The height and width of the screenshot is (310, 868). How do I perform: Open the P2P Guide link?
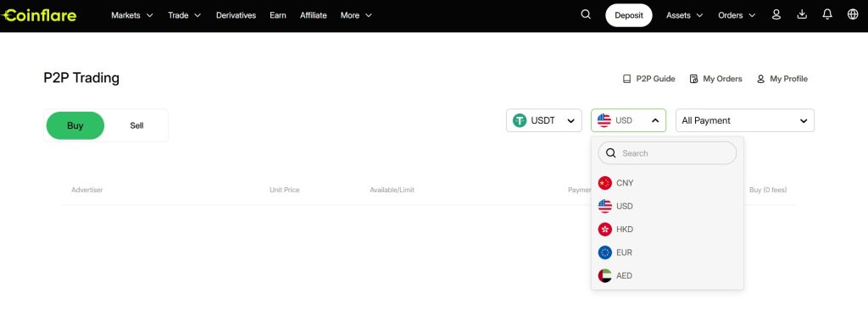648,79
